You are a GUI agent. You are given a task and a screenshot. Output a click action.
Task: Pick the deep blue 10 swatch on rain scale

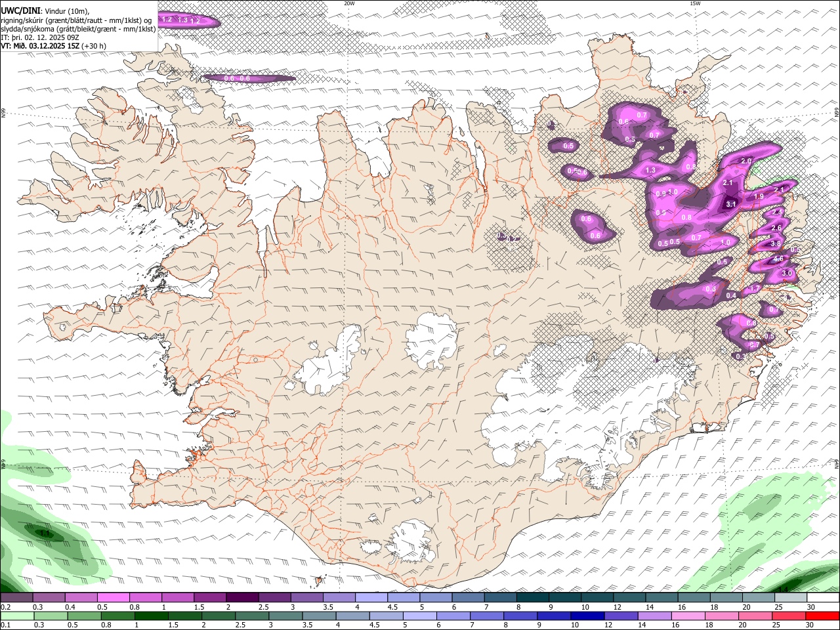pyautogui.click(x=587, y=616)
